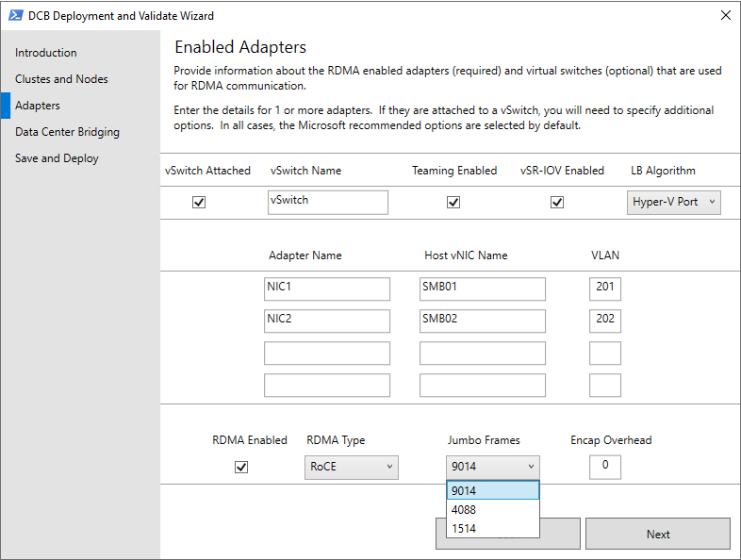Collapse the Jumbo Frames combo box
This screenshot has height=560, width=741.
tap(492, 467)
